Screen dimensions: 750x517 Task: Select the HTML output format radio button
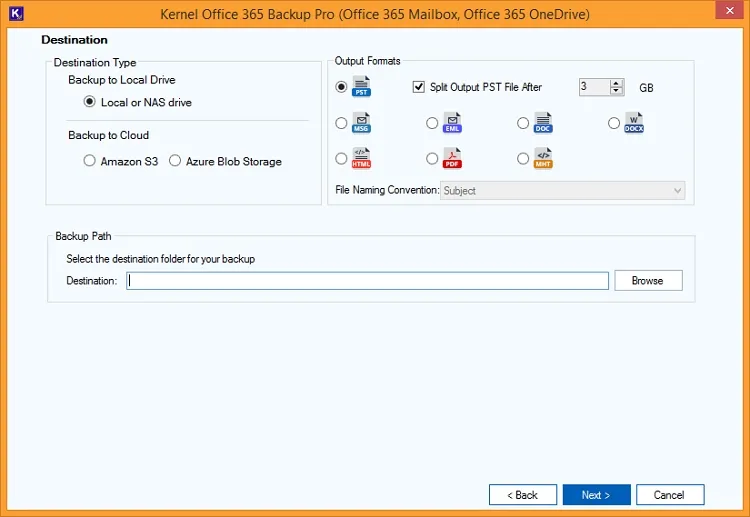[341, 158]
